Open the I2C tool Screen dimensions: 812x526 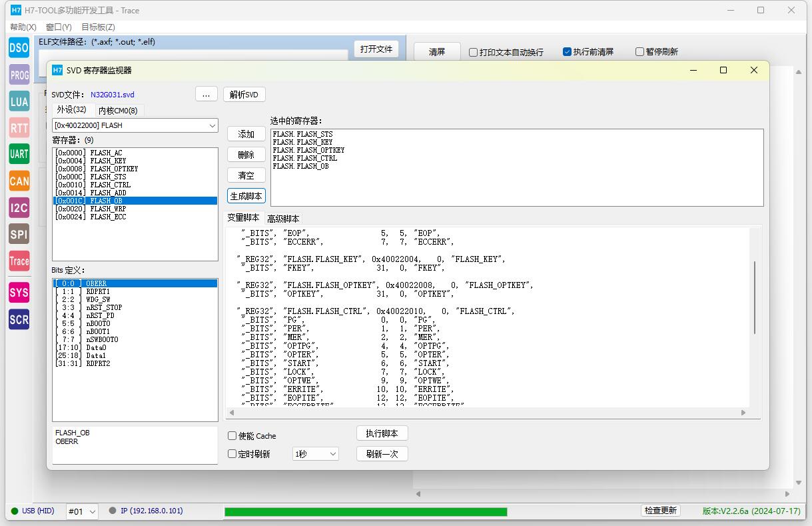19,207
